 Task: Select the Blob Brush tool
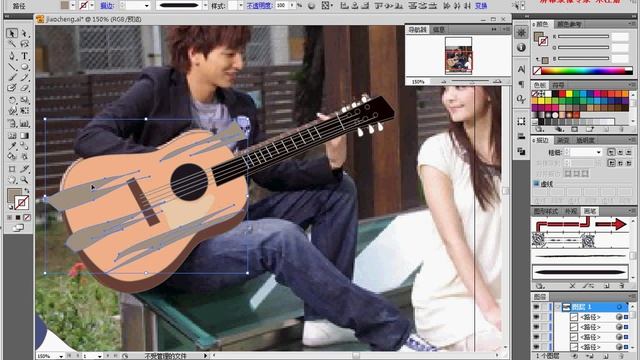12,88
